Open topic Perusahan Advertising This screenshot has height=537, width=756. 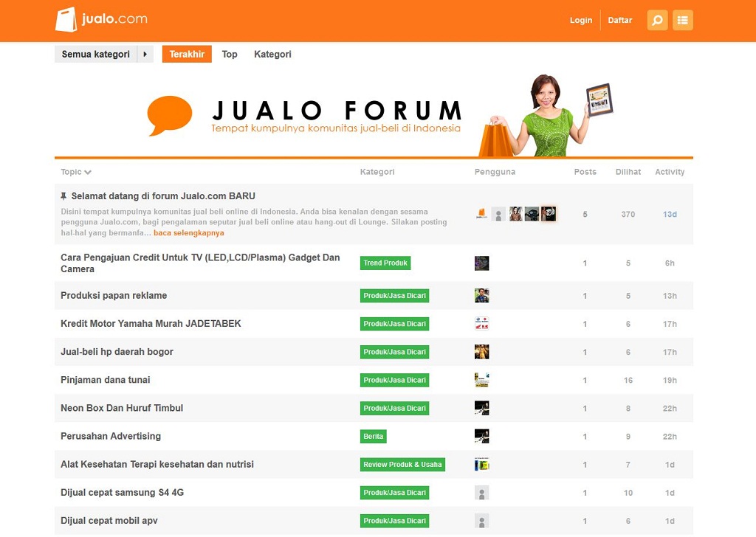pyautogui.click(x=111, y=437)
